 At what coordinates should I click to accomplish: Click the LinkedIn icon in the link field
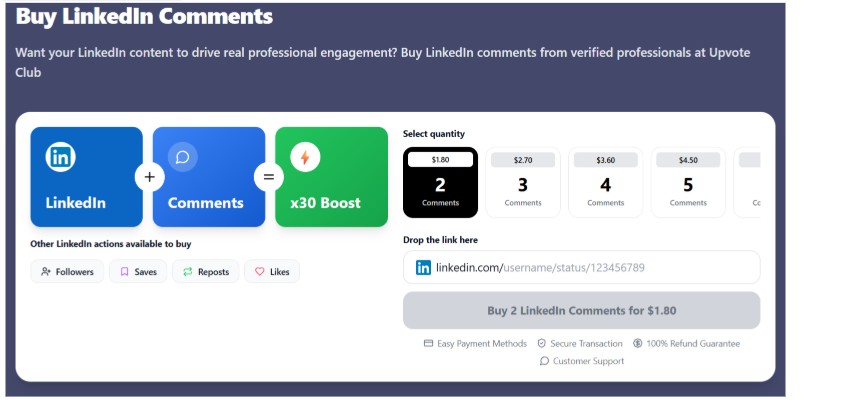(423, 267)
